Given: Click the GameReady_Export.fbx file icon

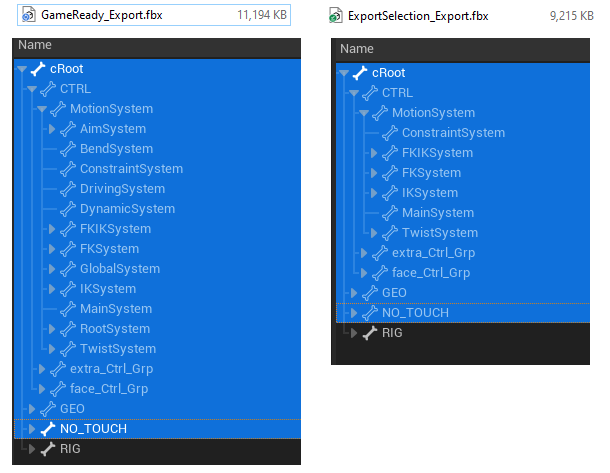Looking at the screenshot, I should point(28,15).
